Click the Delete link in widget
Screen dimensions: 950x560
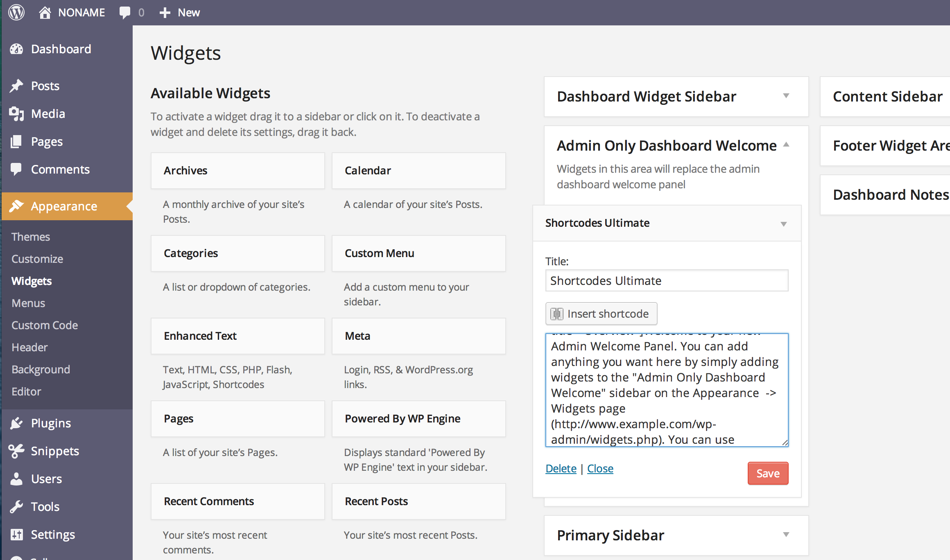561,469
